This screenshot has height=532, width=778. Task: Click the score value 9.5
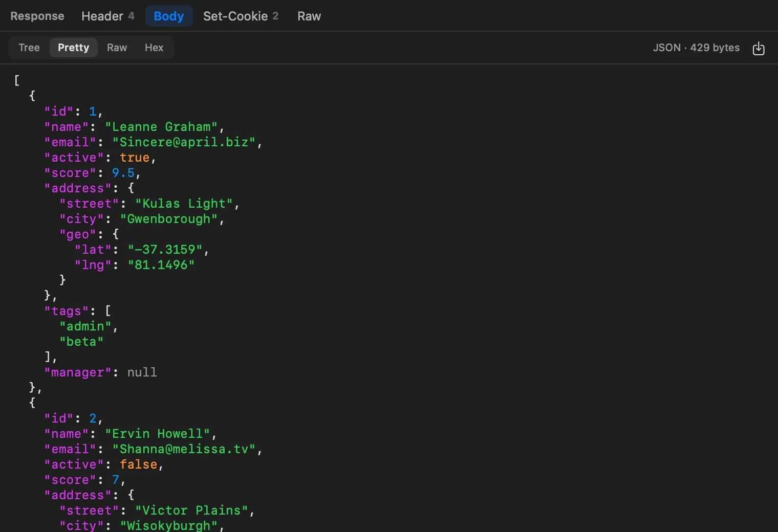pyautogui.click(x=123, y=173)
